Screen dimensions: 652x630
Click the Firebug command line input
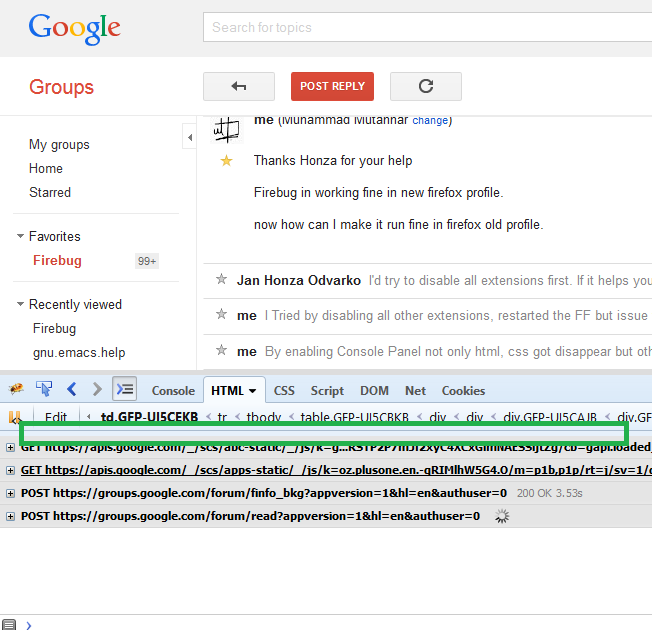343,625
